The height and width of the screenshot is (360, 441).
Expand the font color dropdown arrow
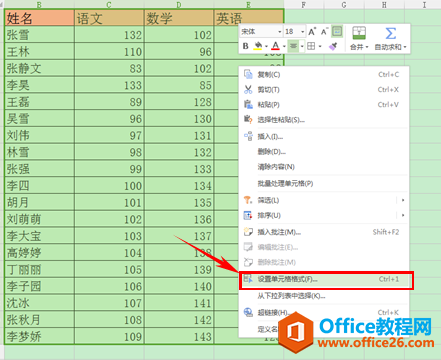click(284, 46)
